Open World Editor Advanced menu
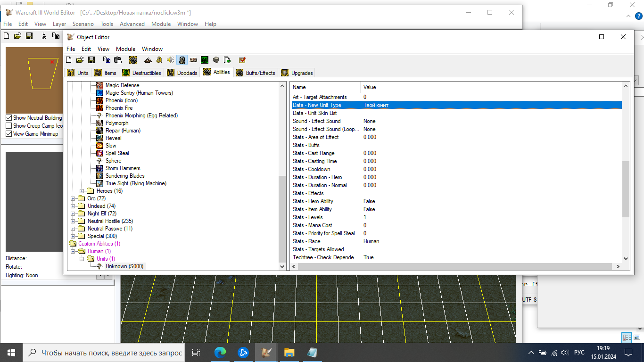 coord(132,24)
